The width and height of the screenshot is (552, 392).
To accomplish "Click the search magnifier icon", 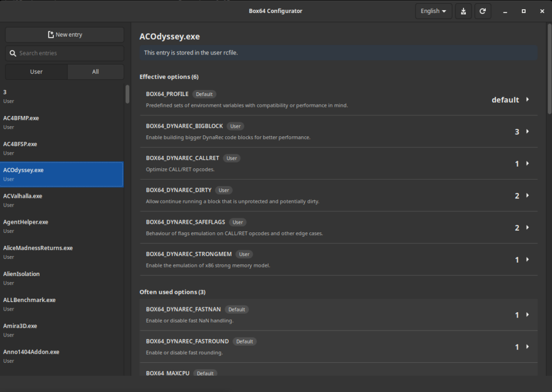I will tap(13, 53).
